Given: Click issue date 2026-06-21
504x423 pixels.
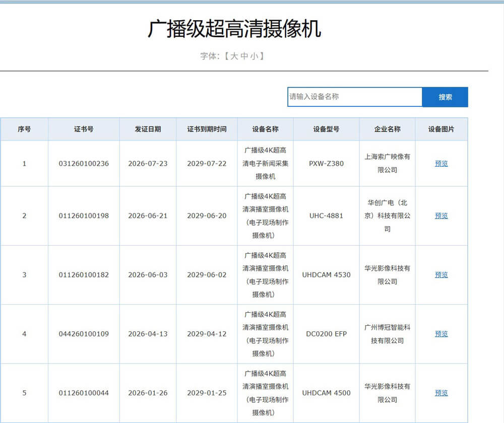Looking at the screenshot, I should pos(148,216).
